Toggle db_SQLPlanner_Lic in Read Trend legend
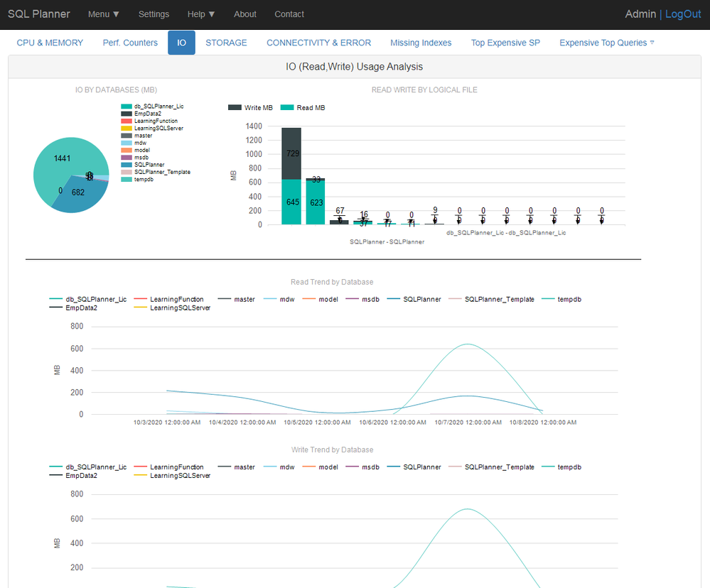This screenshot has height=588, width=710. point(88,299)
